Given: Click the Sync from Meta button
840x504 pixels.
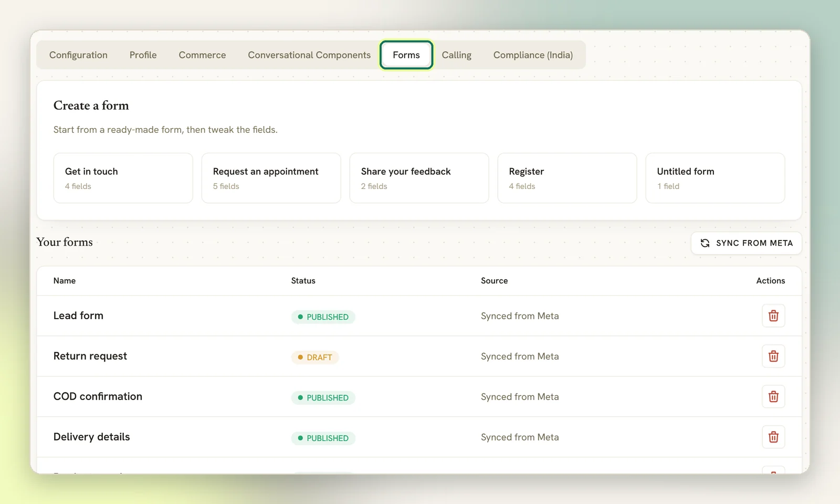Looking at the screenshot, I should coord(746,243).
